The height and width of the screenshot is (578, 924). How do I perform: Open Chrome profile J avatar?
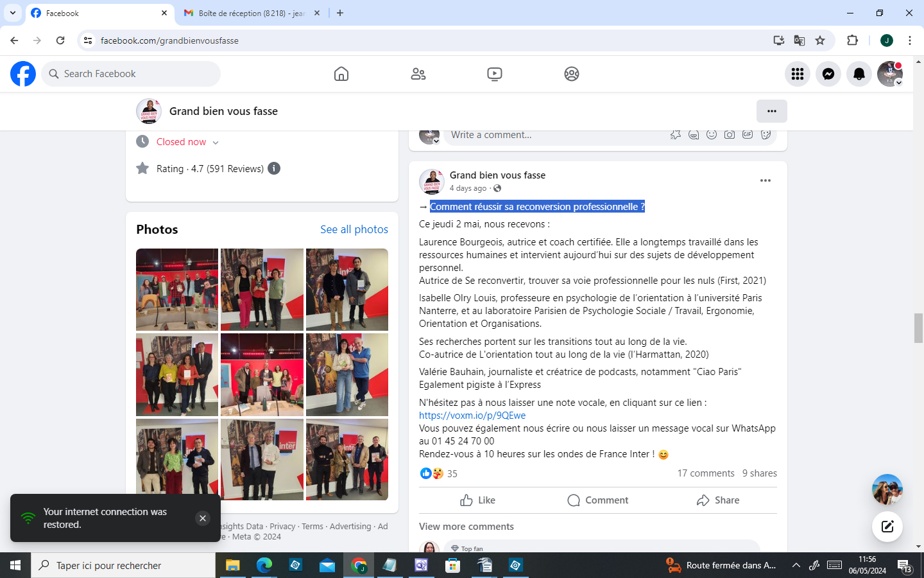887,40
